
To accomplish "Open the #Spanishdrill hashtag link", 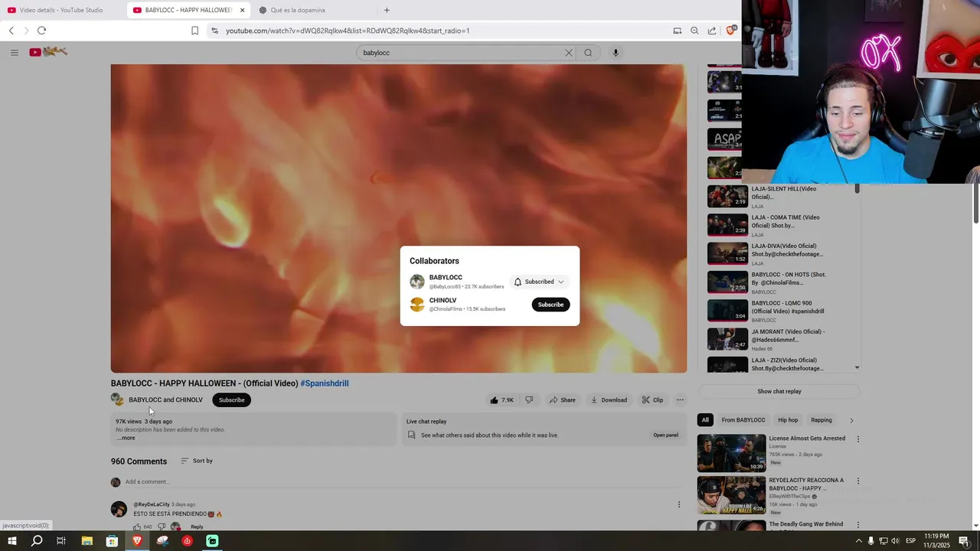I will pos(325,383).
